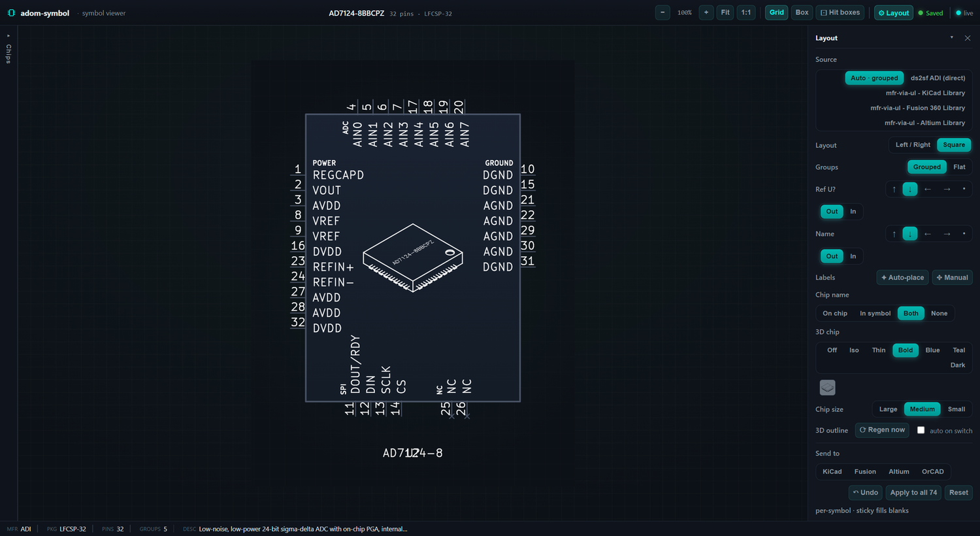
Task: Choose In below Ref U? row
Action: (x=853, y=211)
